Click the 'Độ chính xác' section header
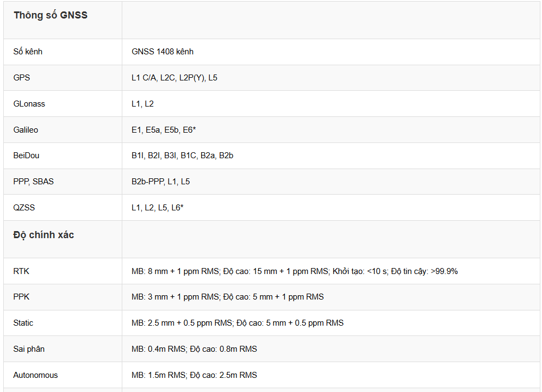 [43, 235]
